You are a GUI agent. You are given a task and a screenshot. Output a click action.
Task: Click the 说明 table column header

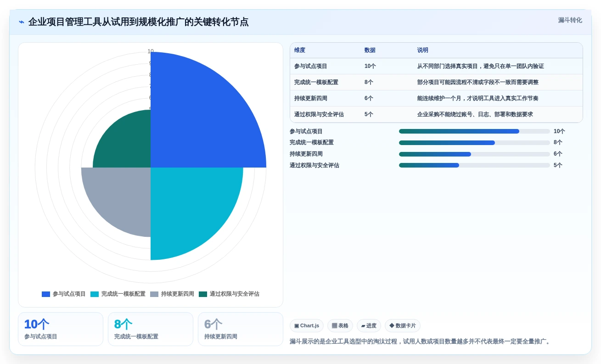(x=423, y=50)
